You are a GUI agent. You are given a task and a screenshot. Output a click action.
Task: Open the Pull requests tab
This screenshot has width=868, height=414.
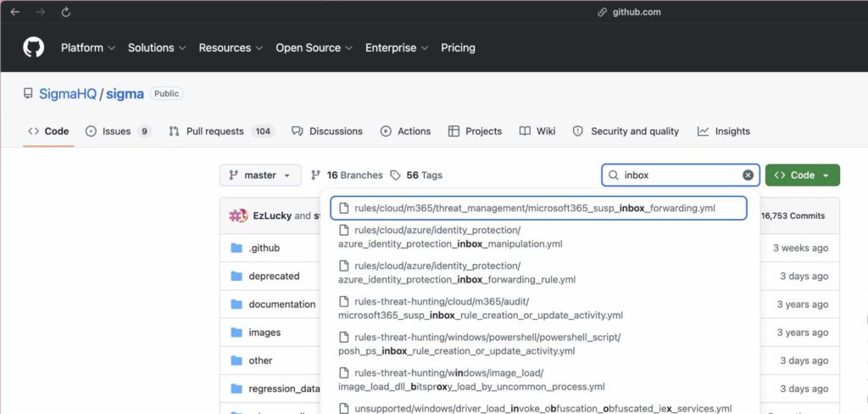tap(220, 131)
